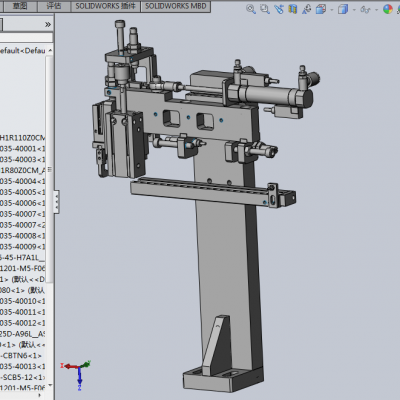Expand the Hide/Show Items dropdown arrow

click(376, 10)
